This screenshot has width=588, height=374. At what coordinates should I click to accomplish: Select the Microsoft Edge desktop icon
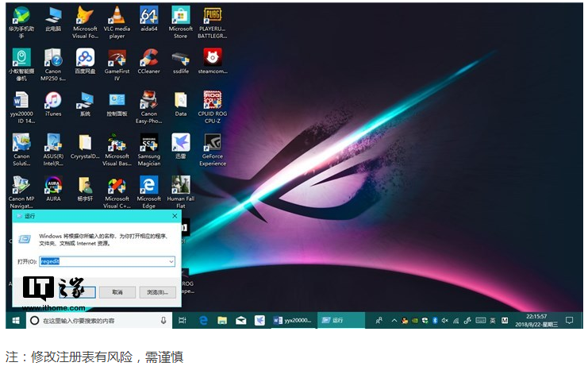149,192
